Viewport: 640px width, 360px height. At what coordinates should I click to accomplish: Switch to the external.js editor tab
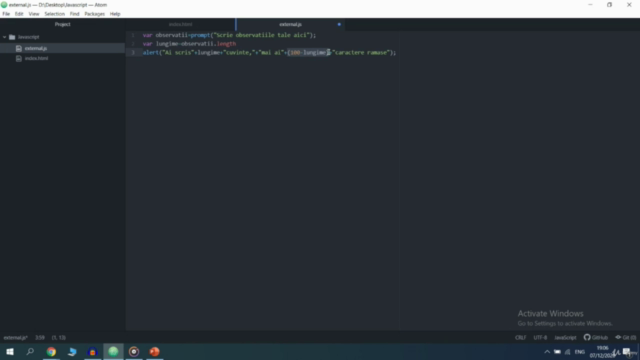[290, 24]
